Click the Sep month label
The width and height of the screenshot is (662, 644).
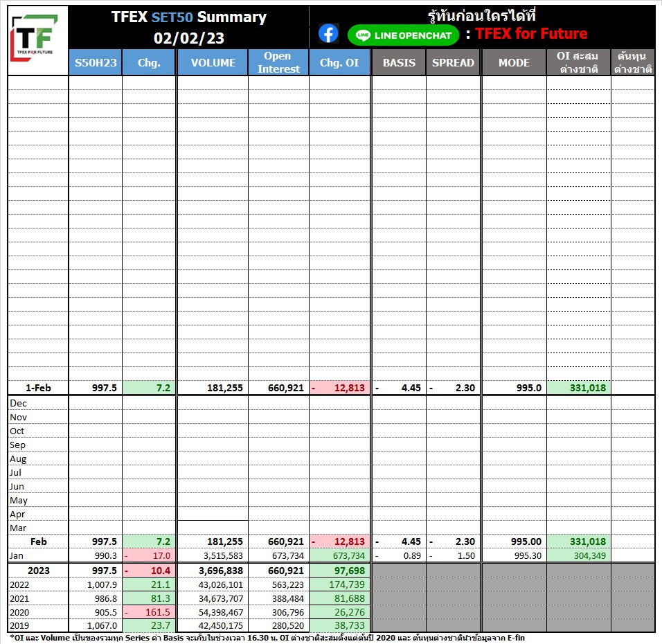pyautogui.click(x=17, y=445)
